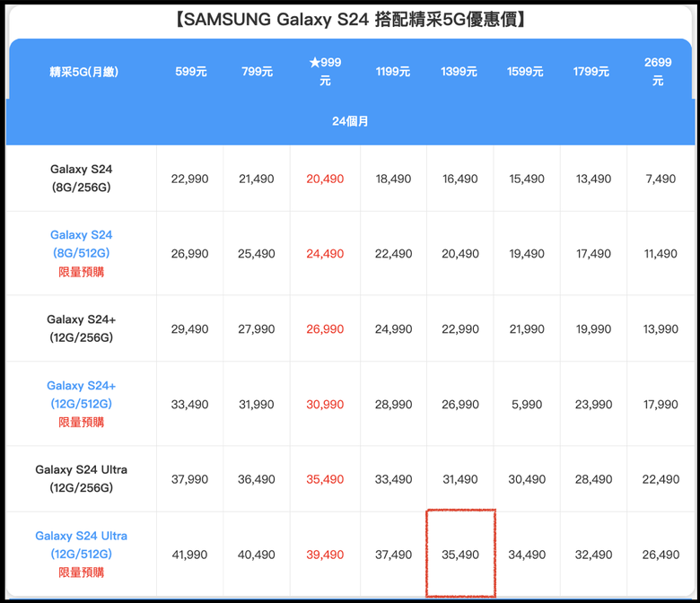
Task: Select the 1599元 plan column header
Action: (x=525, y=72)
